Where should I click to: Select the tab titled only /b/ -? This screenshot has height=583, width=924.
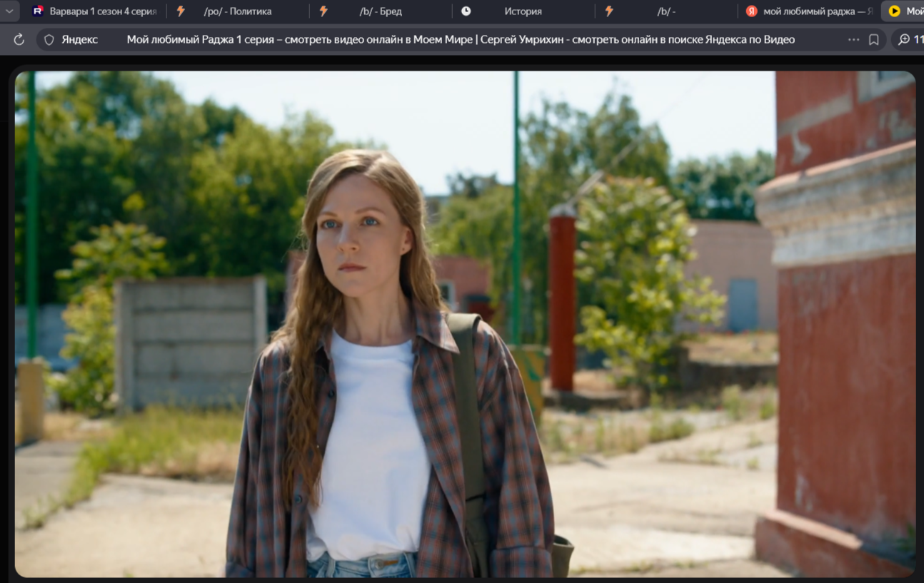[666, 11]
